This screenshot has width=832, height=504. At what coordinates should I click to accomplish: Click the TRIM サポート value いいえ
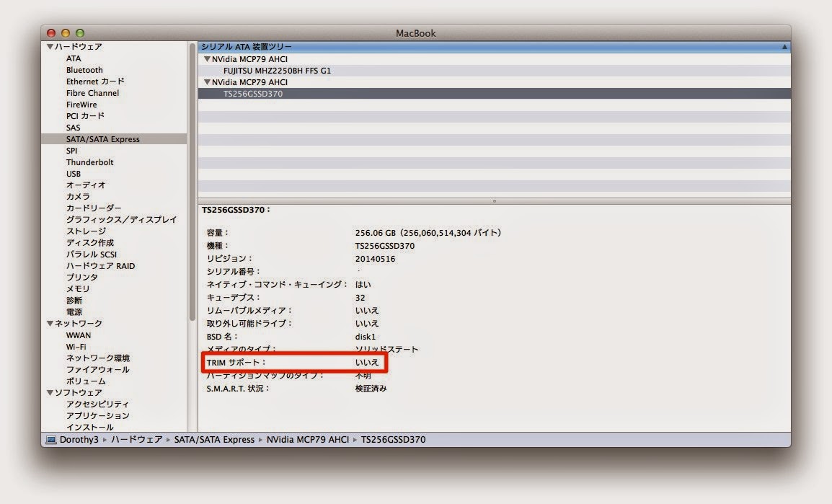click(x=367, y=363)
